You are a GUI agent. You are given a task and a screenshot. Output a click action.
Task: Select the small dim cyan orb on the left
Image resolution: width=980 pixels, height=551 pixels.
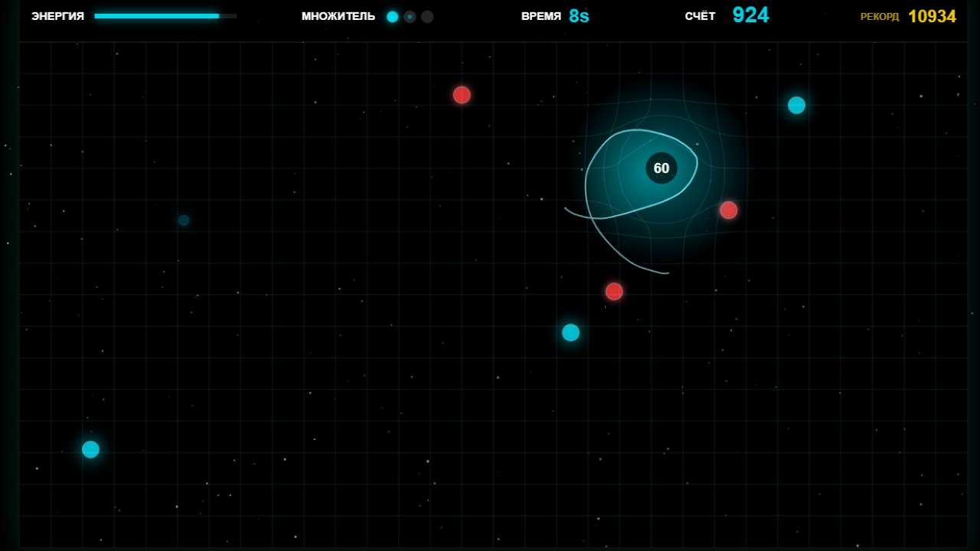[x=183, y=220]
